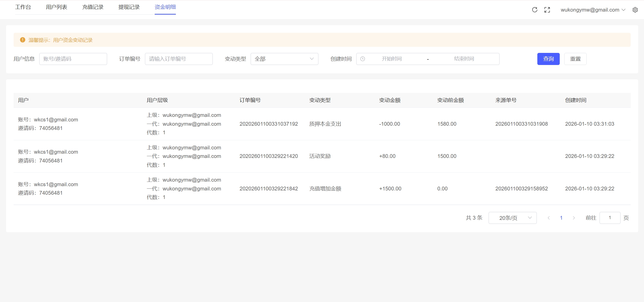Screen dimensions: 644x302
Task: Open the 20条/页 page size dropdown
Action: [512, 218]
